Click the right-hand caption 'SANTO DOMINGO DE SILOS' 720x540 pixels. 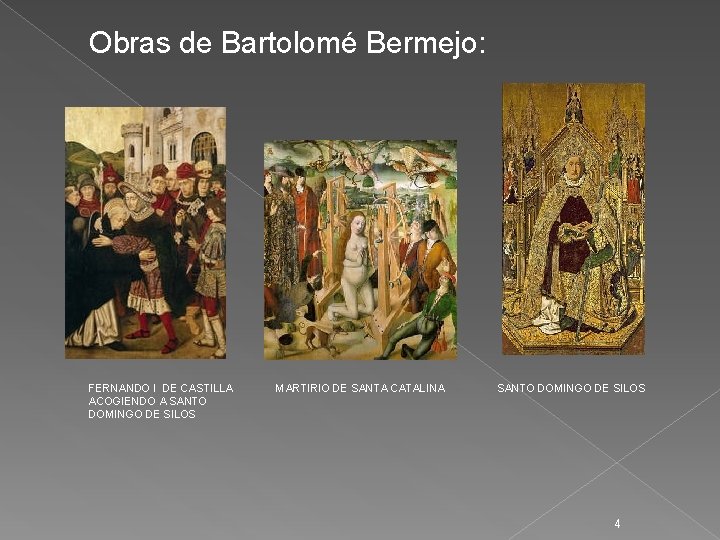coord(571,388)
